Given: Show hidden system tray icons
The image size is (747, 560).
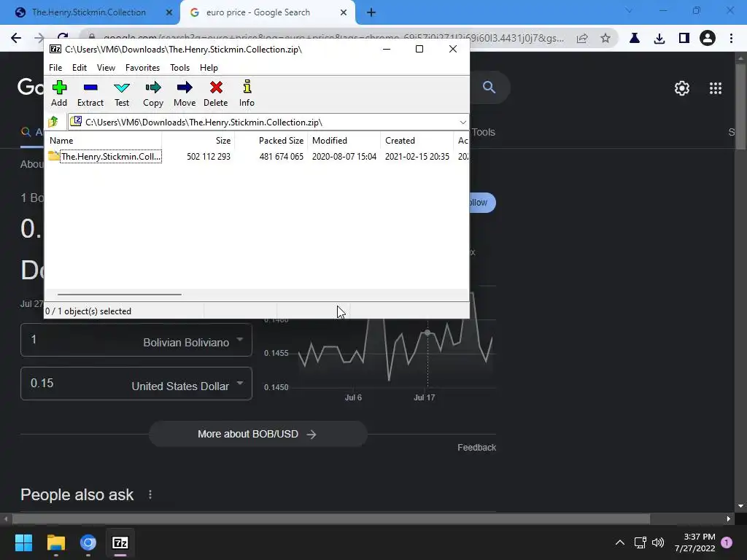Looking at the screenshot, I should coord(620,542).
